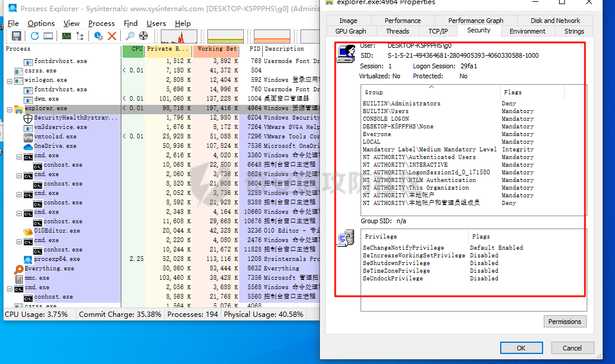Toggle the lower pane view toolbar icon
The height and width of the screenshot is (364, 615).
[x=48, y=36]
